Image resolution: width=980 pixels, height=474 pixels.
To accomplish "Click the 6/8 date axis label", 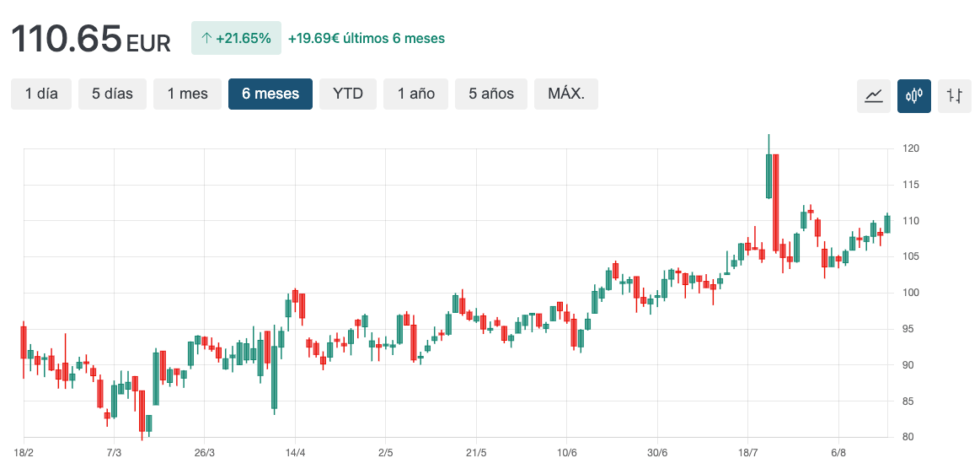I will pos(838,452).
